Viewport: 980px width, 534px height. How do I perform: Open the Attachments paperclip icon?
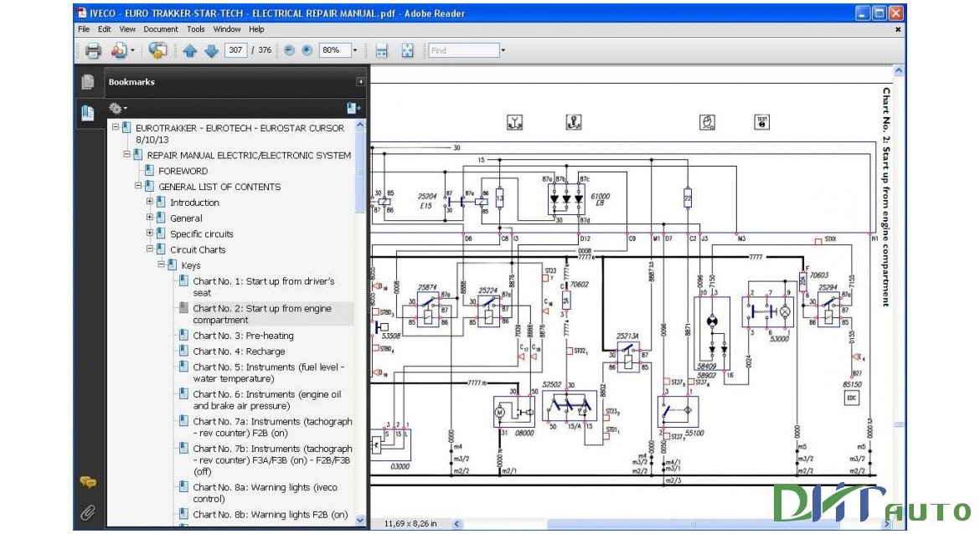[x=88, y=513]
